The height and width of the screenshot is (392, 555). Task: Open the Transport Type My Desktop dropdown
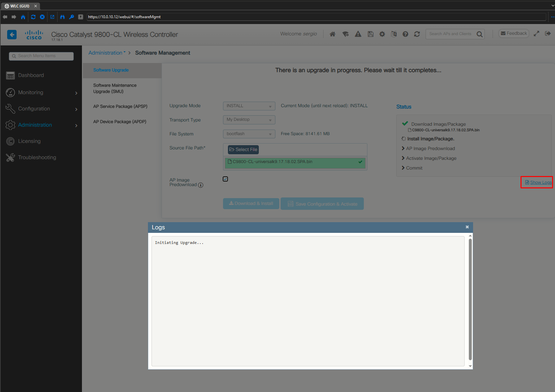pyautogui.click(x=249, y=120)
